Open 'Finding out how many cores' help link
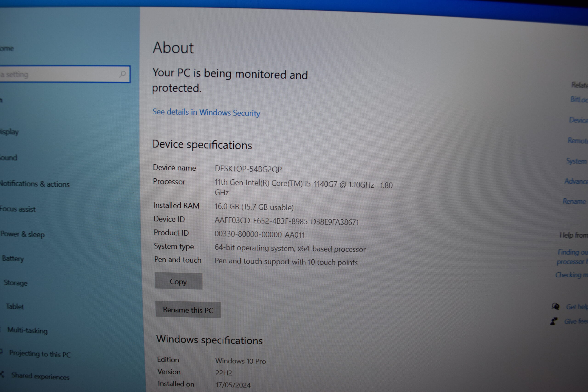Image resolution: width=588 pixels, height=392 pixels. pyautogui.click(x=573, y=257)
